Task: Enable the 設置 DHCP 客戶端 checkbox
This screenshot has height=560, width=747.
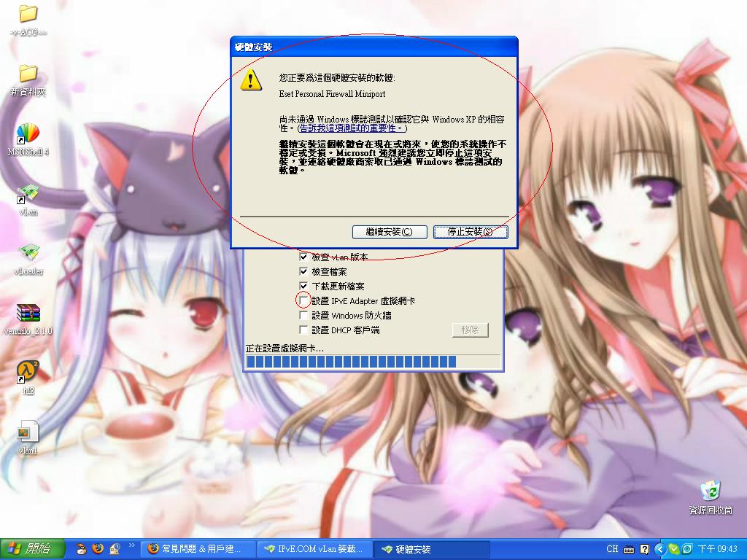Action: click(304, 330)
